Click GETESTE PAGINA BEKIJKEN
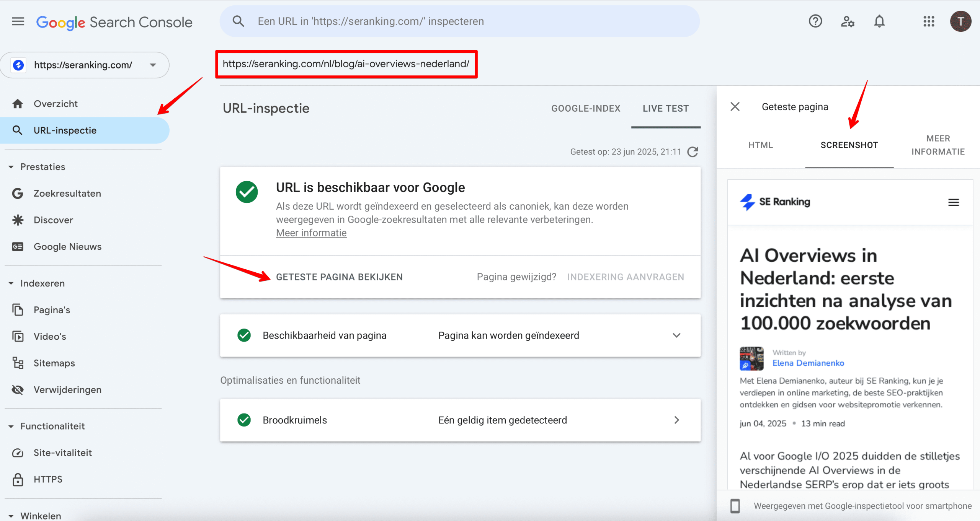 (339, 277)
